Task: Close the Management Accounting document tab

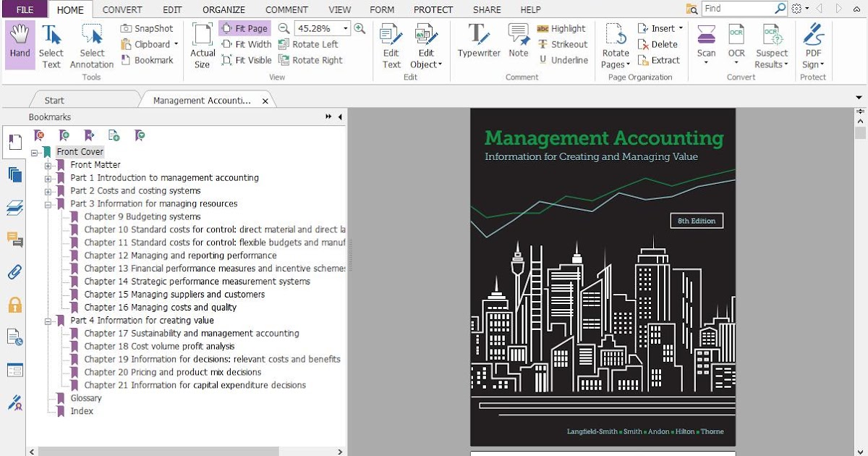Action: [x=265, y=101]
